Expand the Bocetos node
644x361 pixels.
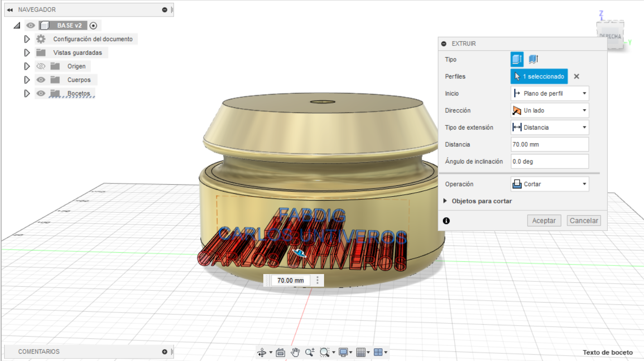[x=27, y=93]
